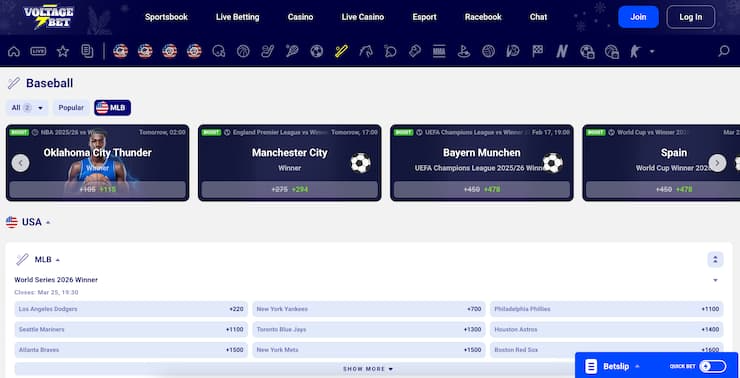Open favorites star icon

(x=63, y=51)
